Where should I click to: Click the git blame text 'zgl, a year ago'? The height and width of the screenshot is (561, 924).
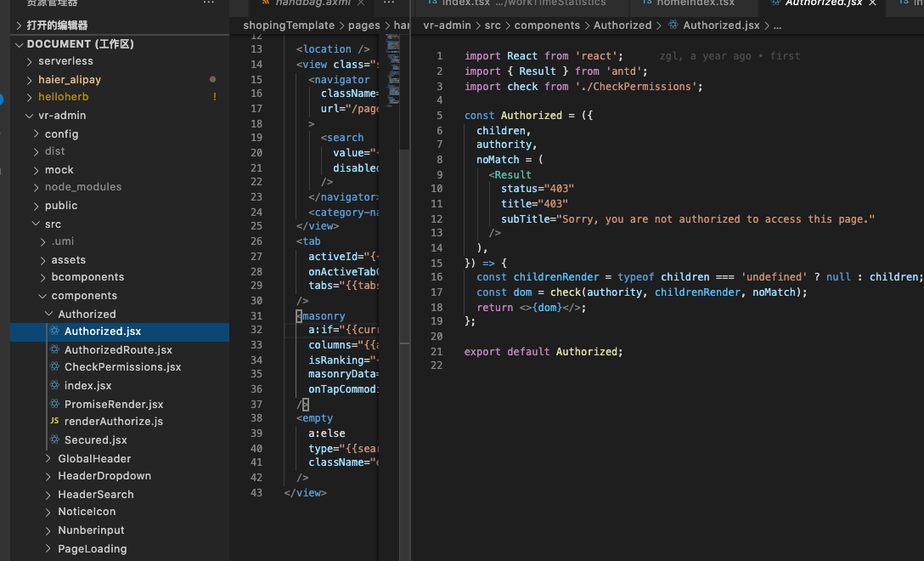(706, 56)
